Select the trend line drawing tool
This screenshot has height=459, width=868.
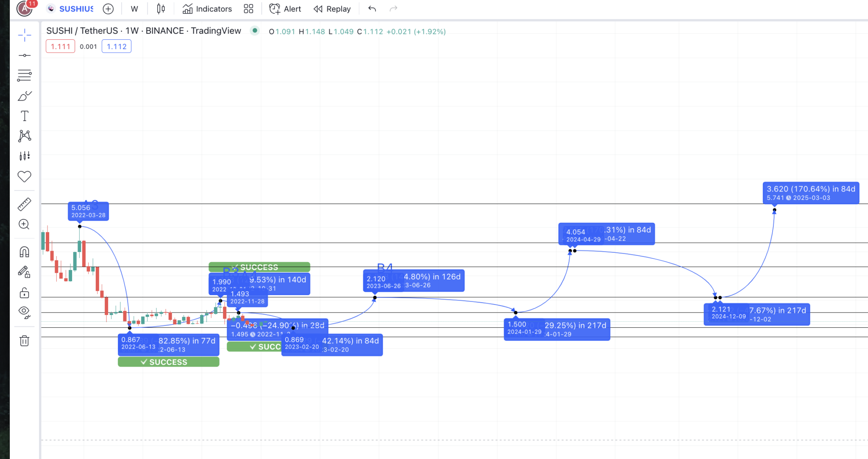[25, 55]
